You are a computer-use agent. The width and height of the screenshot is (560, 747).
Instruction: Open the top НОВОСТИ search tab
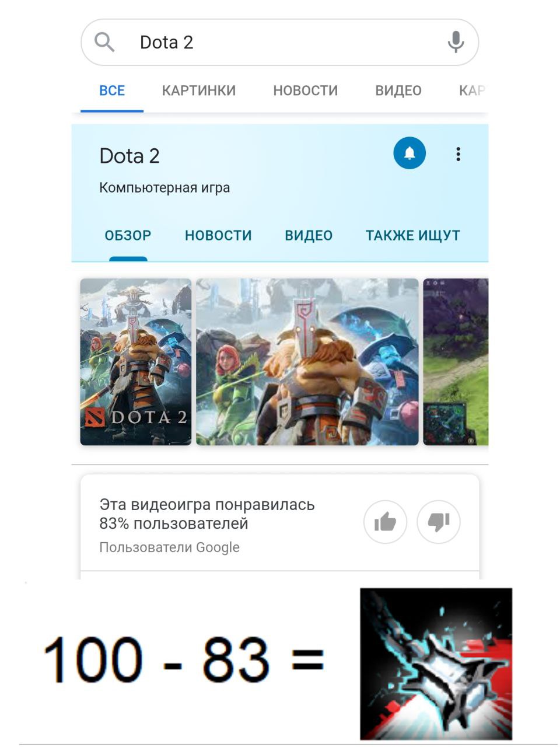click(306, 90)
